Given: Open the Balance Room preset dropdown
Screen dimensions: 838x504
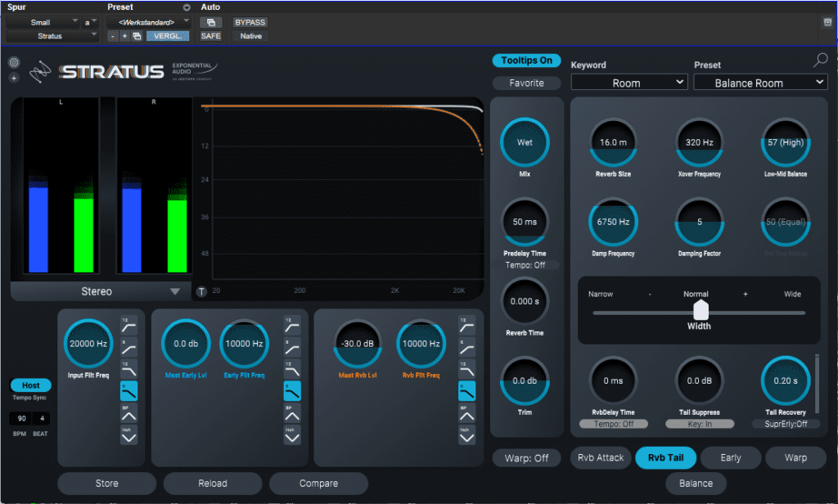Looking at the screenshot, I should [x=760, y=83].
